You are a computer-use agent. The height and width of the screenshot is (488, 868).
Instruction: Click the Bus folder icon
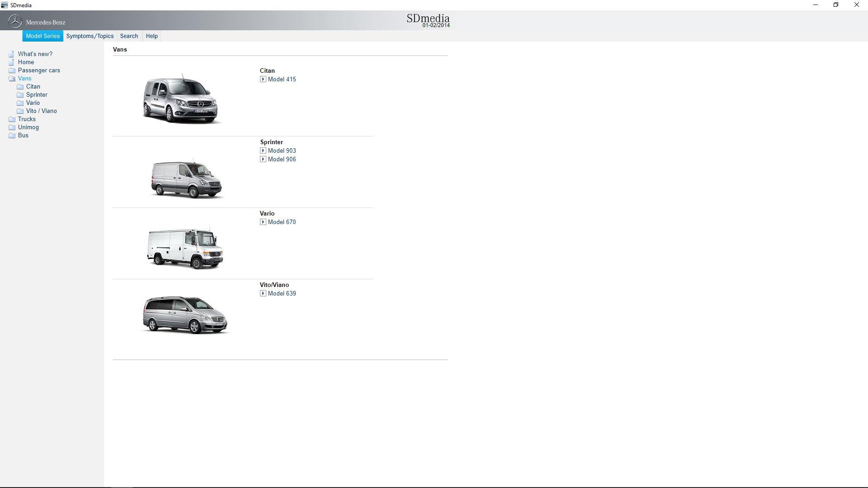(12, 136)
